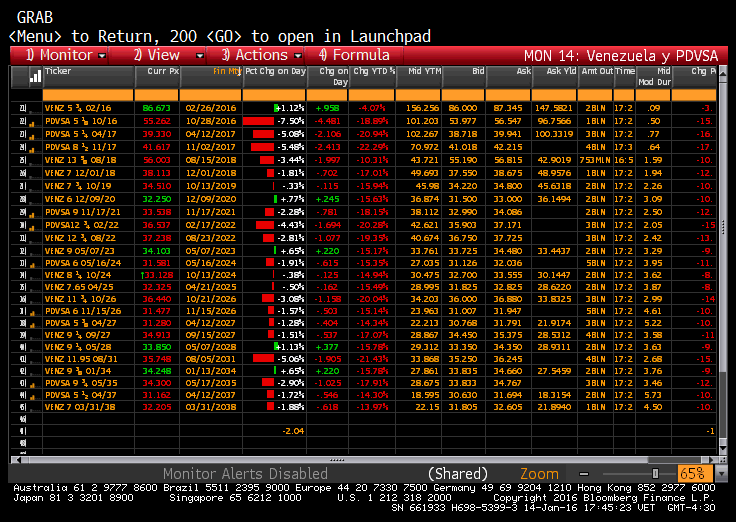
Task: Click the 753MLN amount outstanding cell
Action: click(595, 161)
